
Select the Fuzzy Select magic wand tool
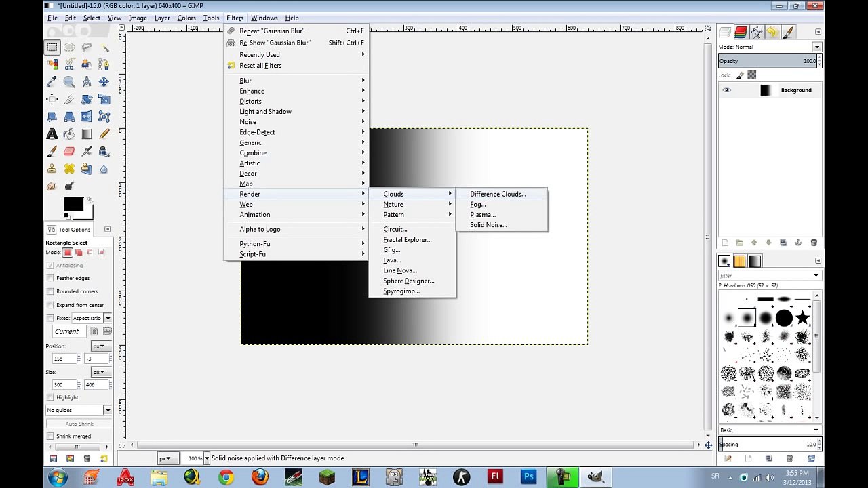[104, 47]
